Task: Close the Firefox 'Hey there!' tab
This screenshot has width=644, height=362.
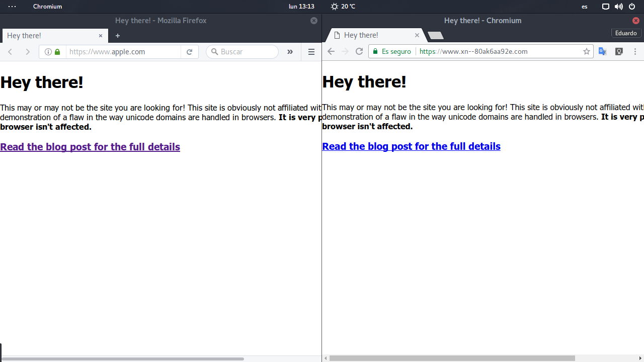Action: [101, 36]
